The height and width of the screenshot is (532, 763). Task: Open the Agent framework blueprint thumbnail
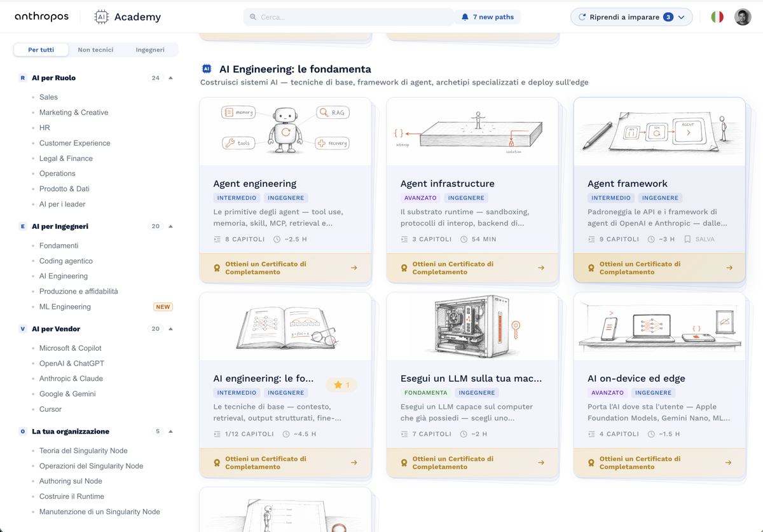tap(659, 132)
